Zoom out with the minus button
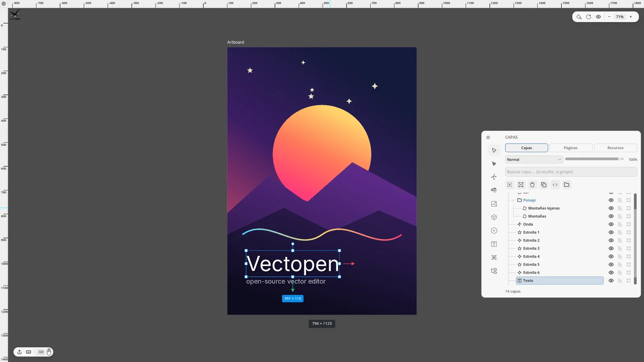The image size is (644, 362). tap(609, 17)
